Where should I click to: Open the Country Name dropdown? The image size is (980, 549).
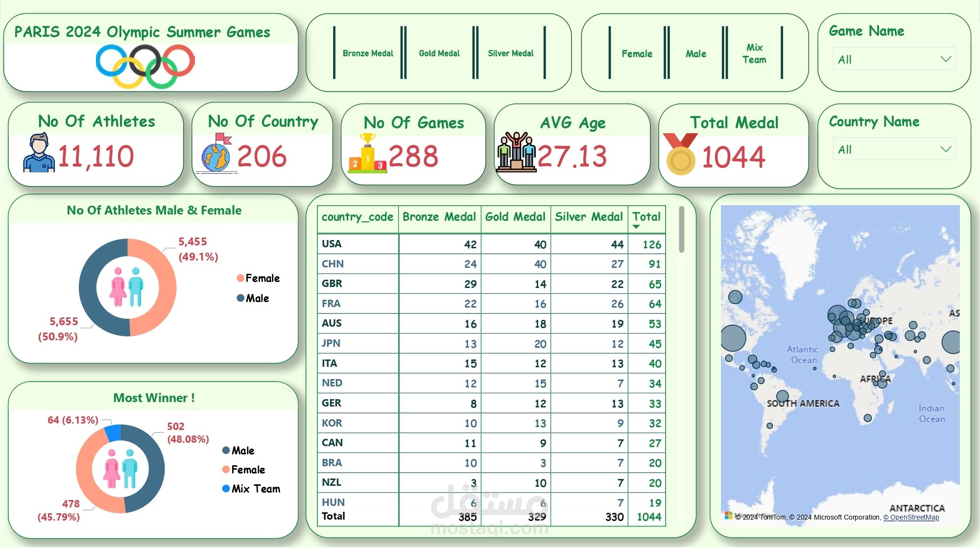894,149
